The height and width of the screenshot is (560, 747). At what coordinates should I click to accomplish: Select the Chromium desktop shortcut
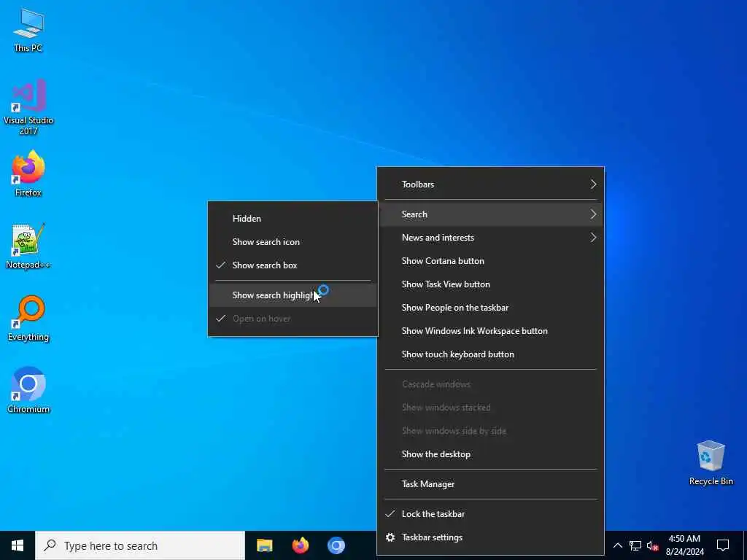(x=28, y=391)
